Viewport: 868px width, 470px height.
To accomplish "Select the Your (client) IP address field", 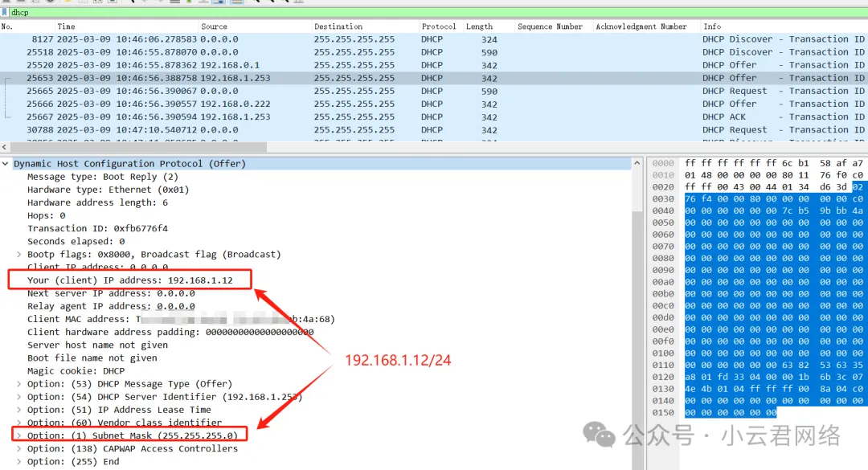I will (x=129, y=280).
